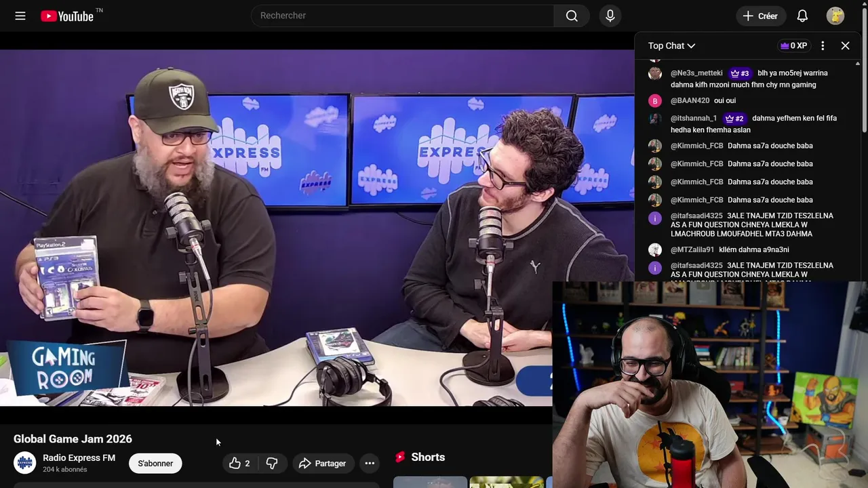This screenshot has width=868, height=488.
Task: Click @MTZalila91 chat username
Action: point(692,250)
